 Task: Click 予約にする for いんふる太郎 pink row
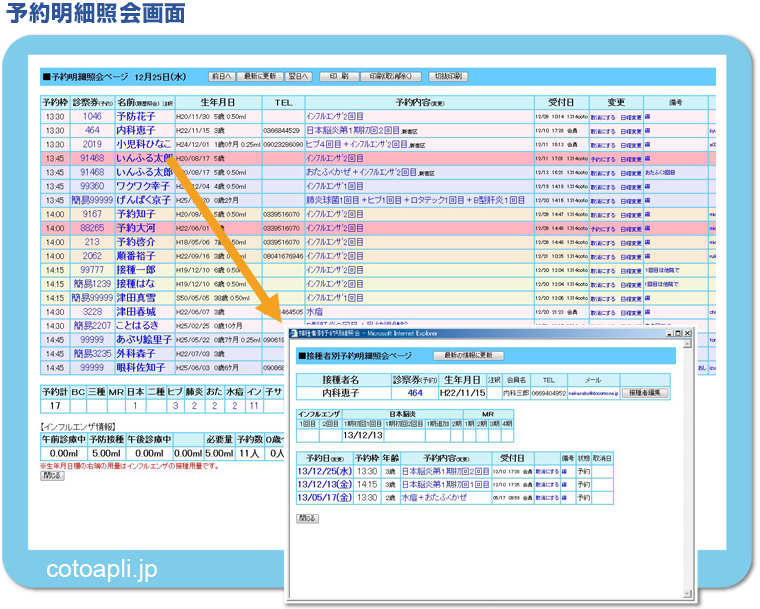603,159
